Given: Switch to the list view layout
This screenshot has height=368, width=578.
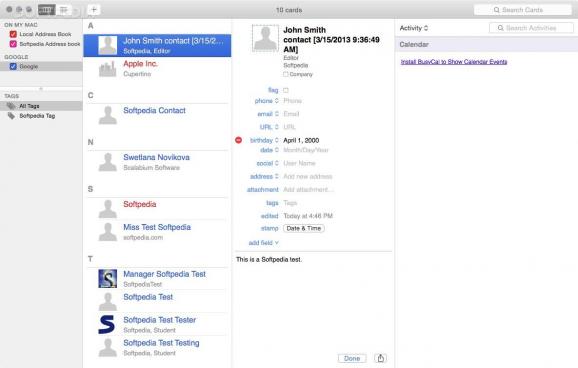Looking at the screenshot, I should point(64,10).
